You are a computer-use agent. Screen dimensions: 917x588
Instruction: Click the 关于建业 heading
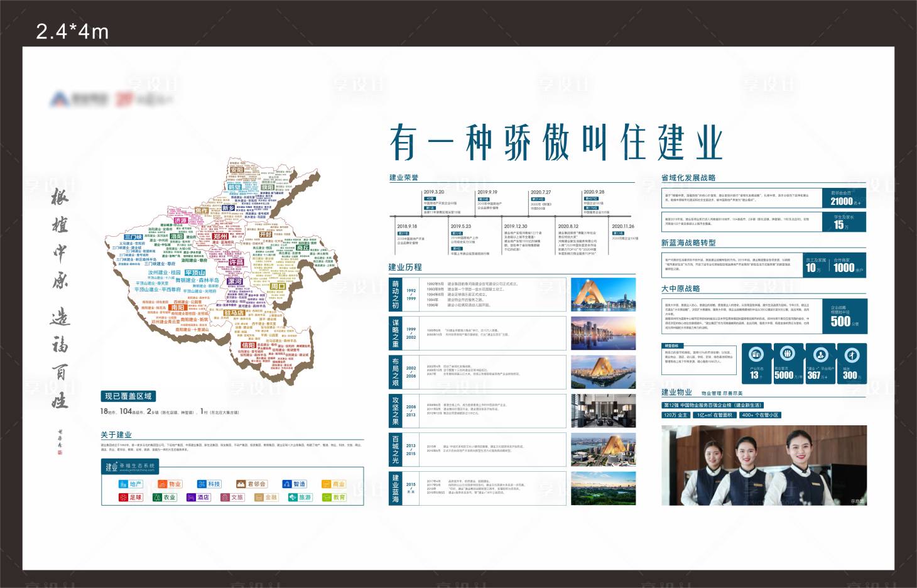click(116, 435)
